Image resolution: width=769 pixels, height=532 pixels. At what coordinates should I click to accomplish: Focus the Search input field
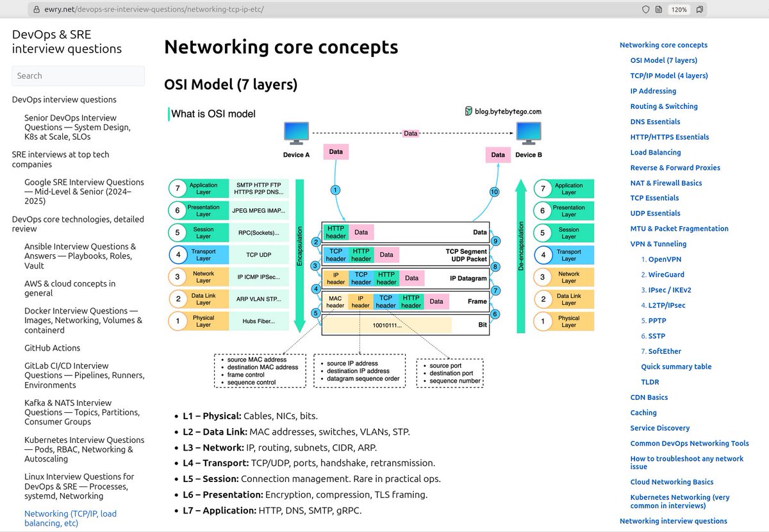[78, 76]
